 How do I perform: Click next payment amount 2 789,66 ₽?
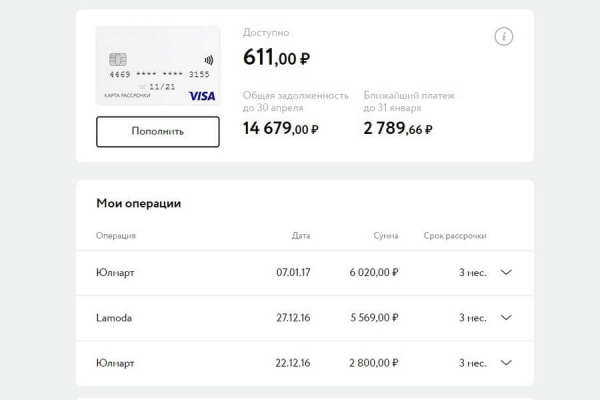pyautogui.click(x=398, y=128)
